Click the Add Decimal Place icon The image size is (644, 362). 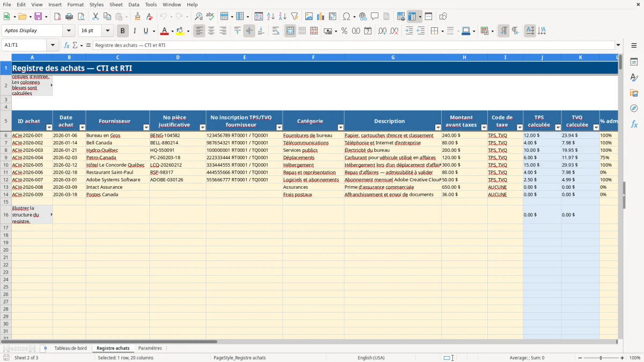[383, 31]
